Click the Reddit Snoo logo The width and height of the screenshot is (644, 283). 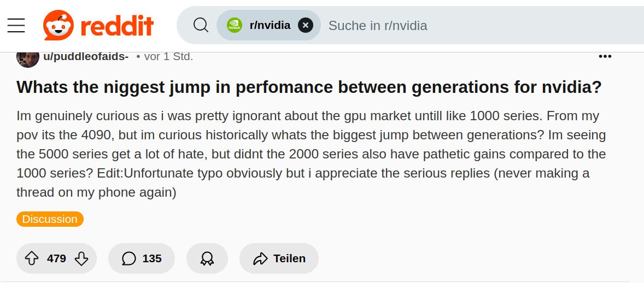click(58, 25)
